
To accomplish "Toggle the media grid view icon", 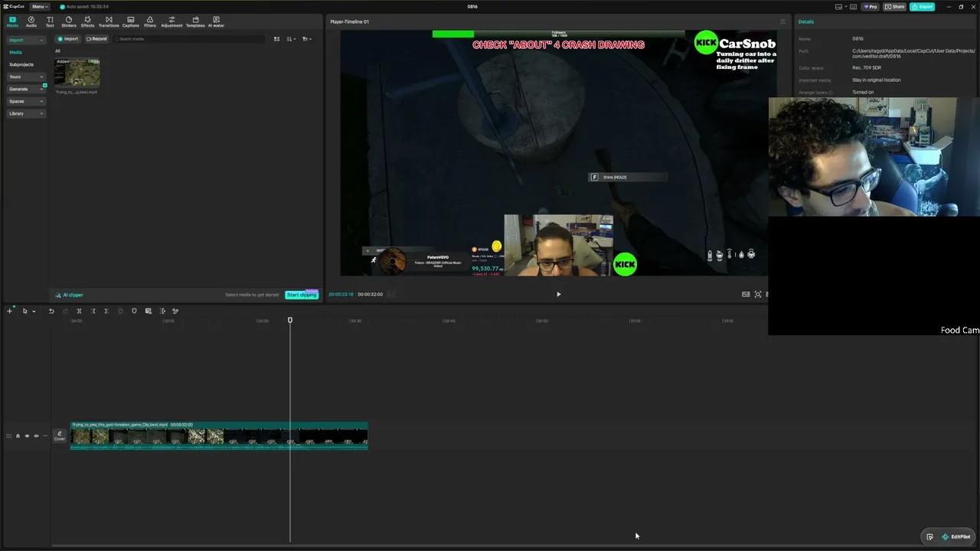I will pyautogui.click(x=276, y=39).
